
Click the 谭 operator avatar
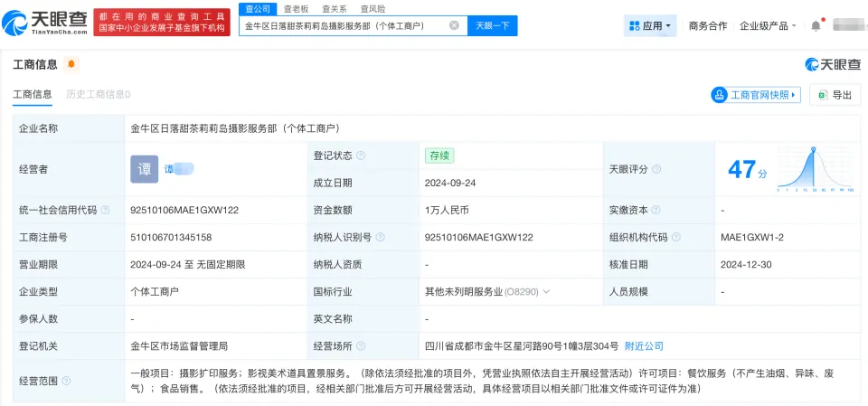[x=145, y=169]
